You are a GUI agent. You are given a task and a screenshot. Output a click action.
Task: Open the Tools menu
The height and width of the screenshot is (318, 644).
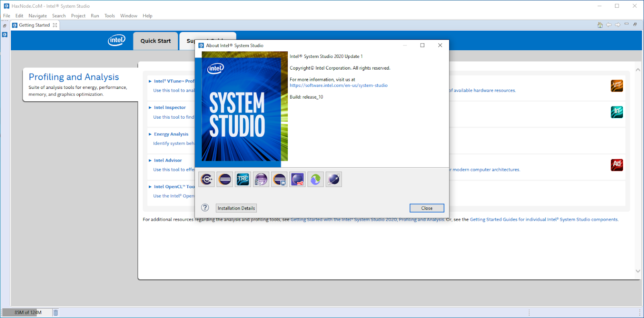(109, 16)
